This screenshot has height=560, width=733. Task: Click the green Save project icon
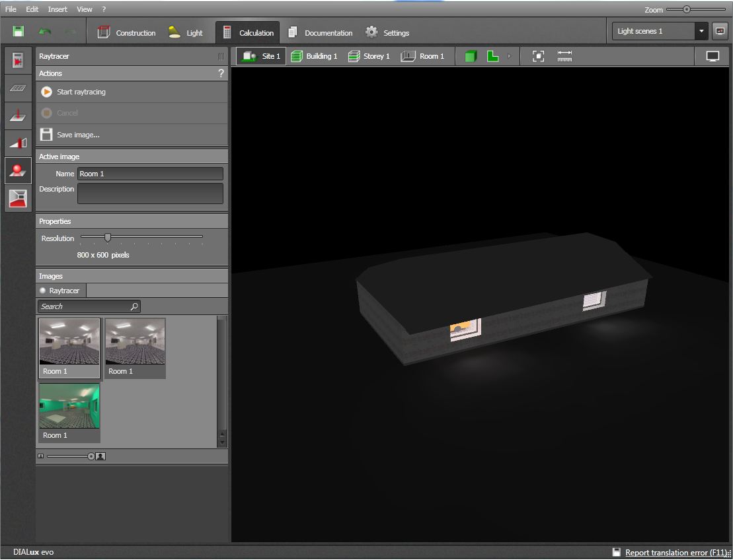[18, 32]
